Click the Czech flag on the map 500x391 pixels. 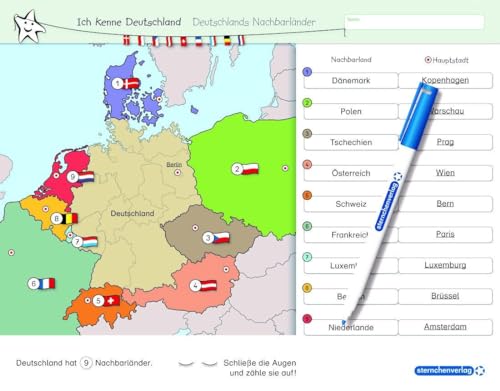221,238
